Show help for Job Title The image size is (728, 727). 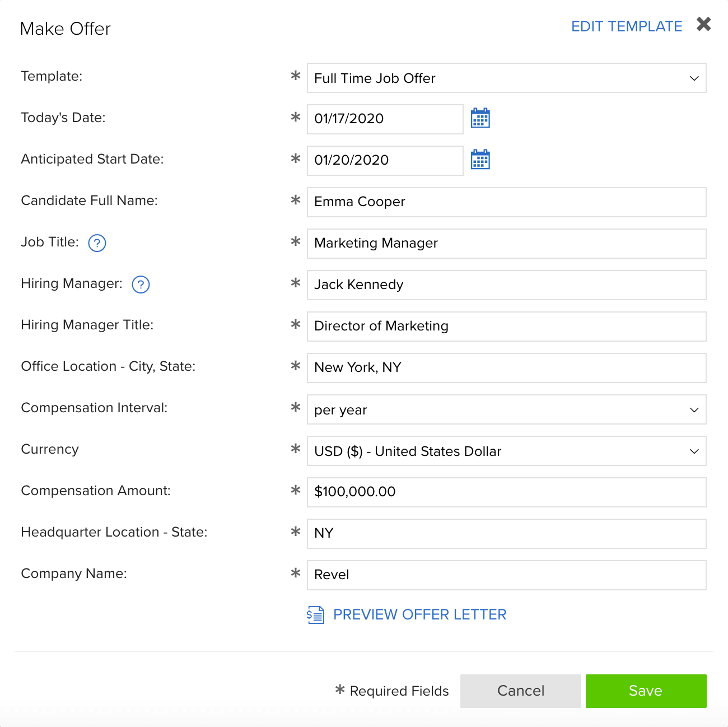tap(97, 243)
